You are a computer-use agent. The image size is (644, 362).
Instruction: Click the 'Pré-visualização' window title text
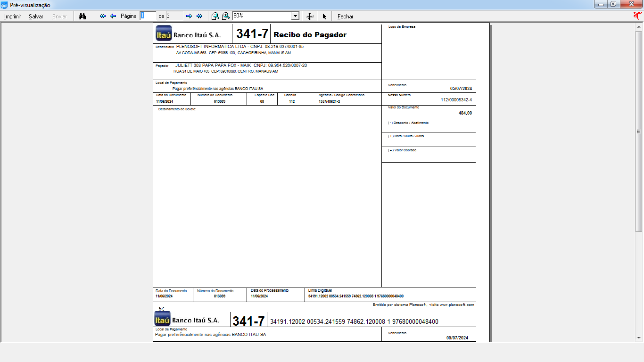click(x=30, y=5)
